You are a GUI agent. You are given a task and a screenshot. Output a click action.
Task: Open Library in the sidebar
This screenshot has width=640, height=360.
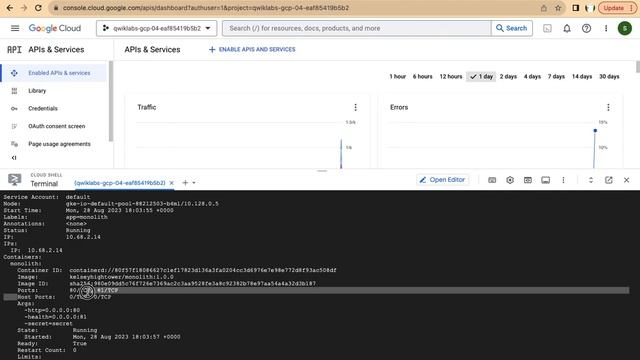point(37,91)
